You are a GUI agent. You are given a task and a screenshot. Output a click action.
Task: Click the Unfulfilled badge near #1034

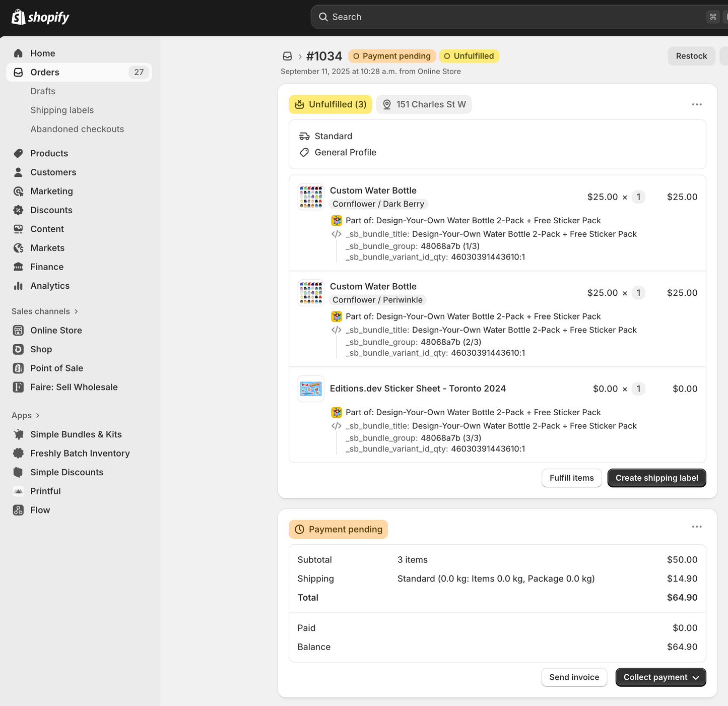click(x=469, y=56)
